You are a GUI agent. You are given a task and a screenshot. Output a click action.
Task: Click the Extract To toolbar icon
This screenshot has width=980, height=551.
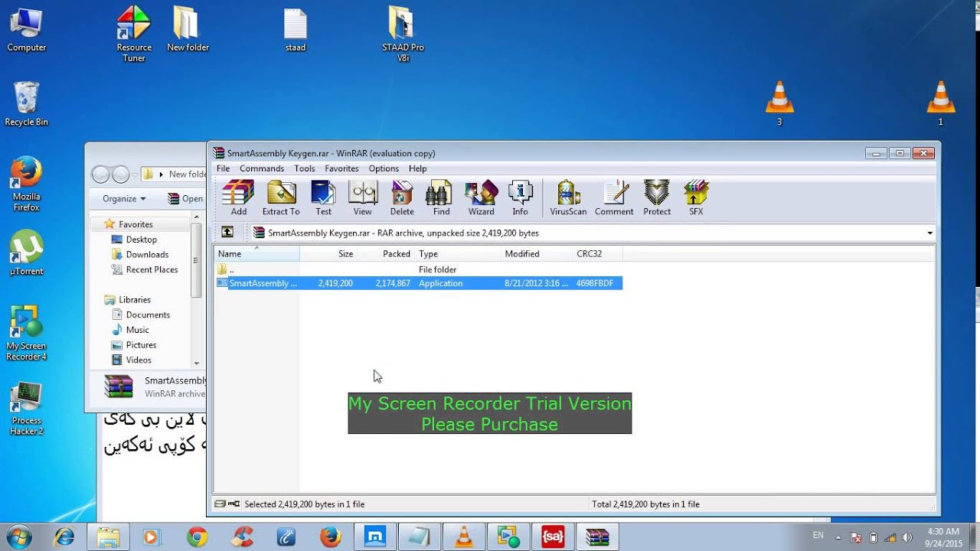(281, 198)
